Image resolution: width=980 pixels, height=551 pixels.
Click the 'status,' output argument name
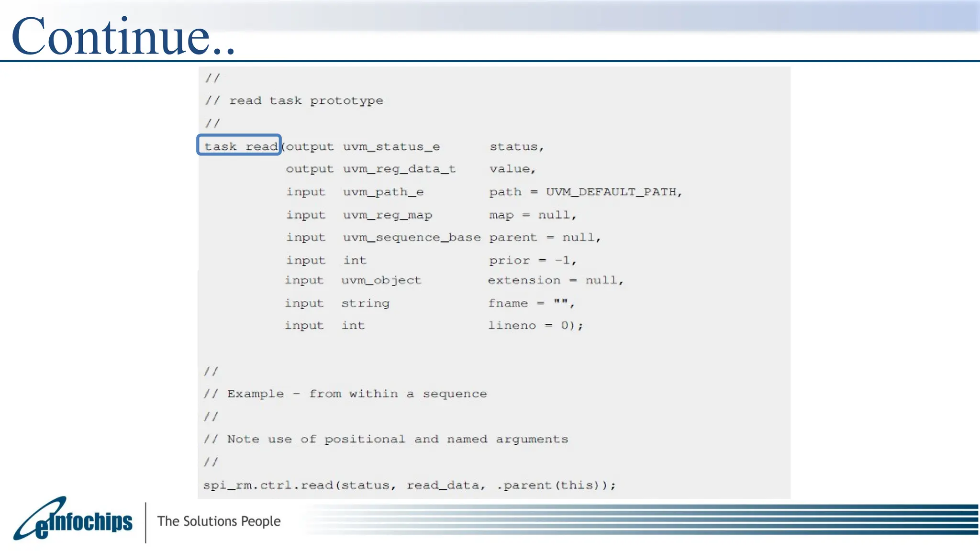tap(516, 146)
